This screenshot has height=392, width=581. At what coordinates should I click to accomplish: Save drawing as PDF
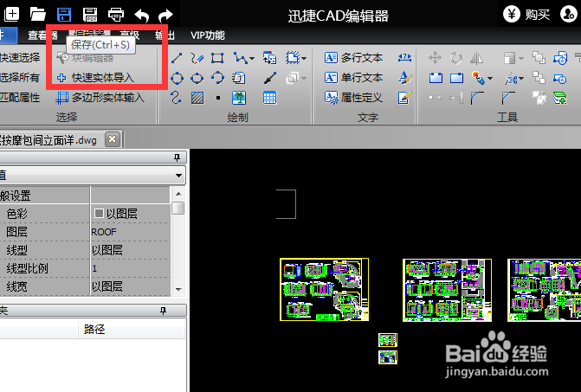pos(90,15)
